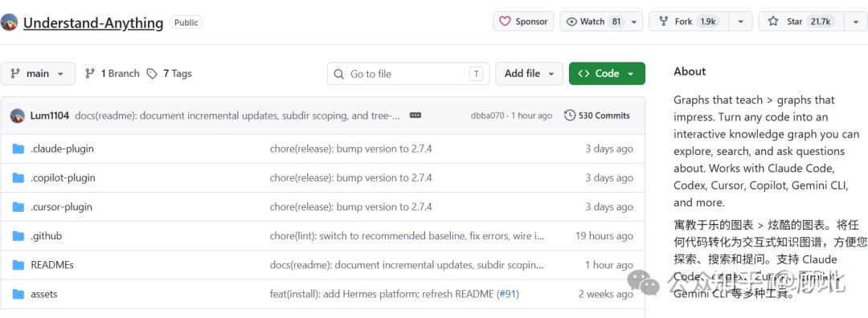Open the feat(install) Hermes platform commit message
This screenshot has height=318, width=868.
[382, 294]
